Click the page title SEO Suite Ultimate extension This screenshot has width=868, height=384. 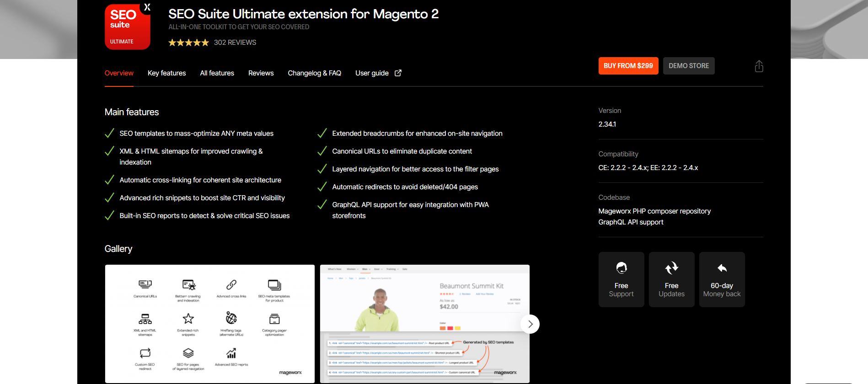[x=303, y=14]
